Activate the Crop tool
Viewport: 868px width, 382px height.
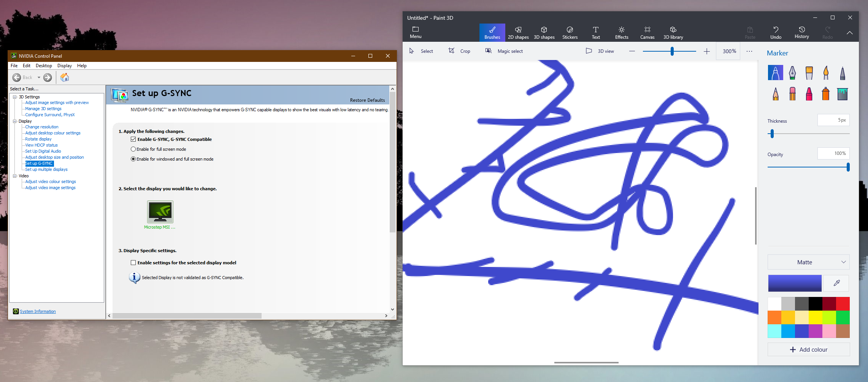(459, 51)
